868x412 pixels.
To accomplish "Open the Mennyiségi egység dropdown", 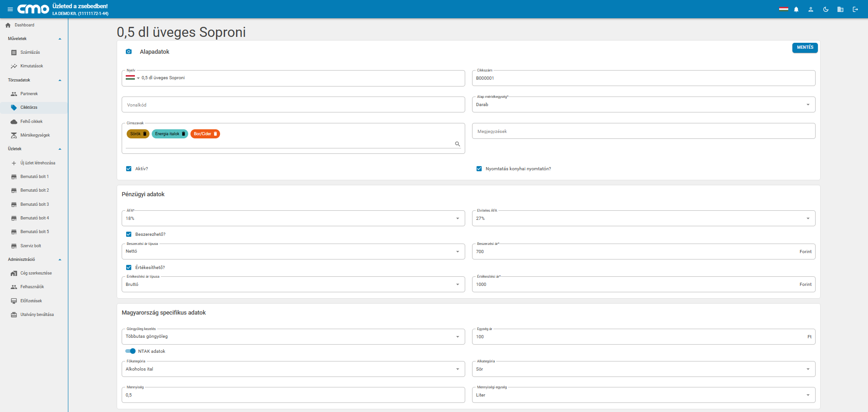I will pos(643,395).
